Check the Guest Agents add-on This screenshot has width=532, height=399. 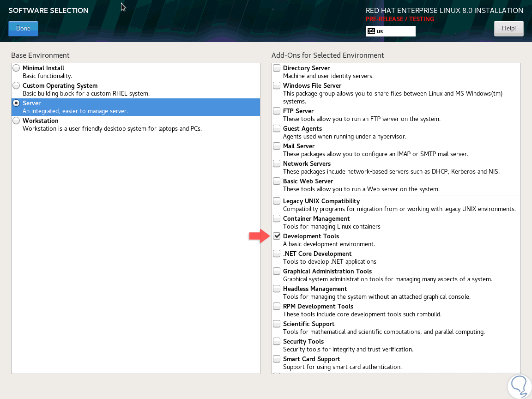(x=277, y=128)
